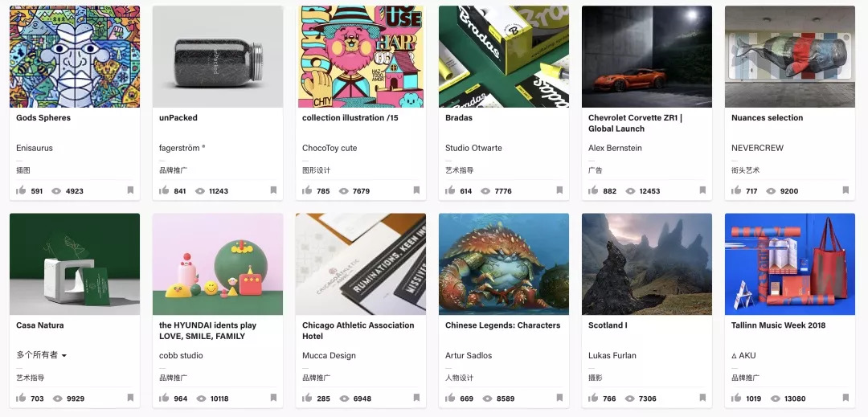This screenshot has width=868, height=417.
Task: Bookmark the Chicago Athletic Association Hotel project
Action: pyautogui.click(x=416, y=398)
